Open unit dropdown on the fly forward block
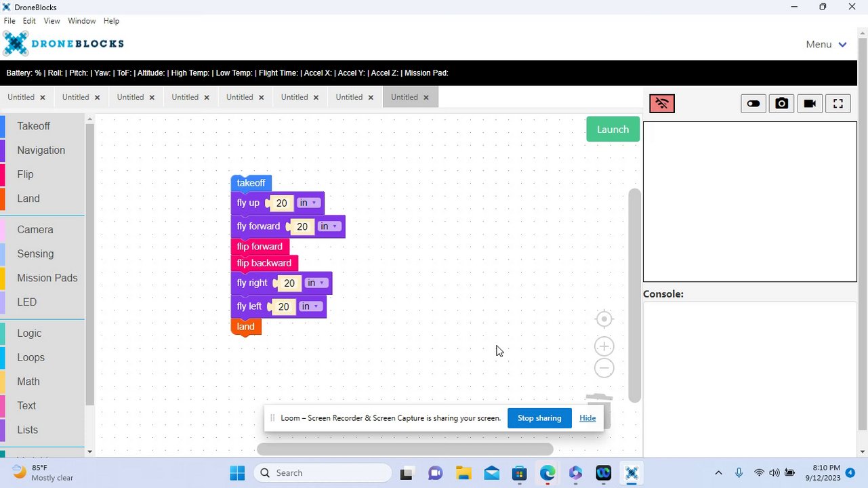This screenshot has height=488, width=868. (x=329, y=226)
